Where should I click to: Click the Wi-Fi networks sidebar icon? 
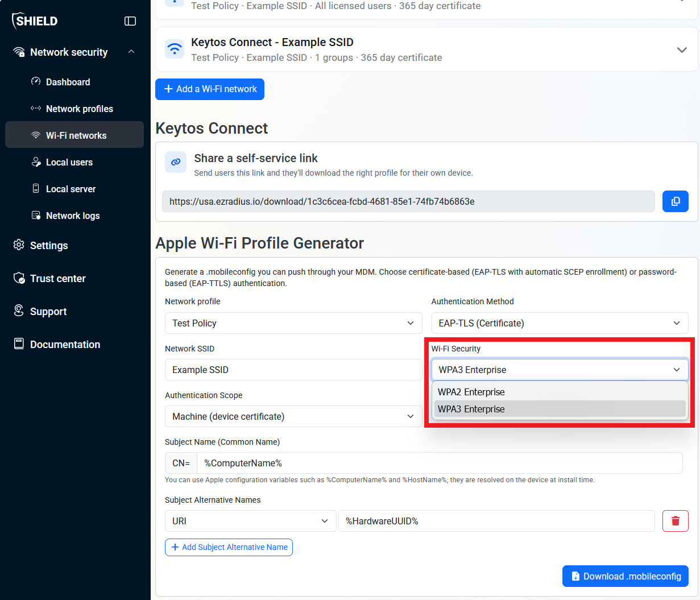point(36,135)
